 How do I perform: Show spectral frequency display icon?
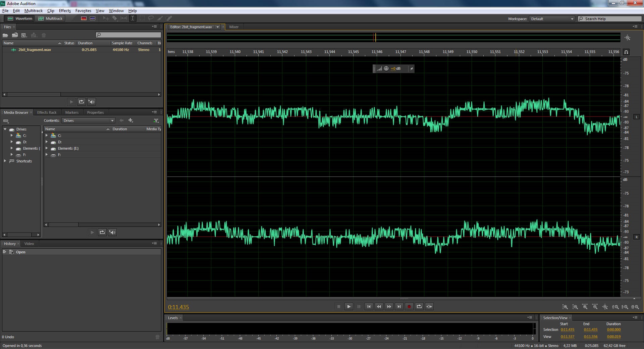[x=84, y=18]
